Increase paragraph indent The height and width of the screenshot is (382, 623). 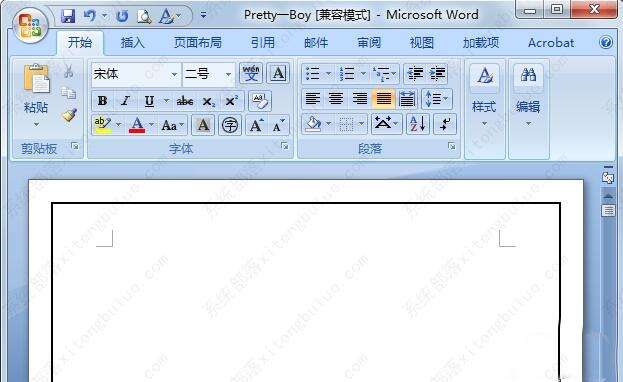(437, 74)
